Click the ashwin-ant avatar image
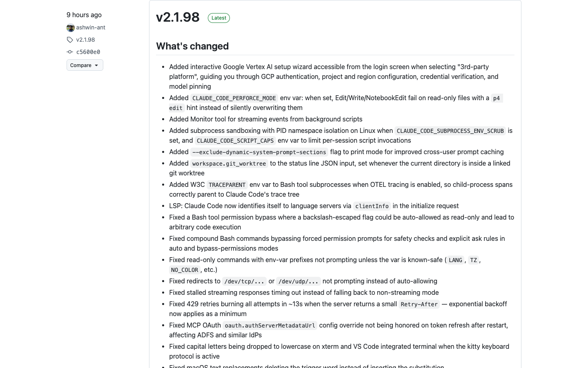 70,28
